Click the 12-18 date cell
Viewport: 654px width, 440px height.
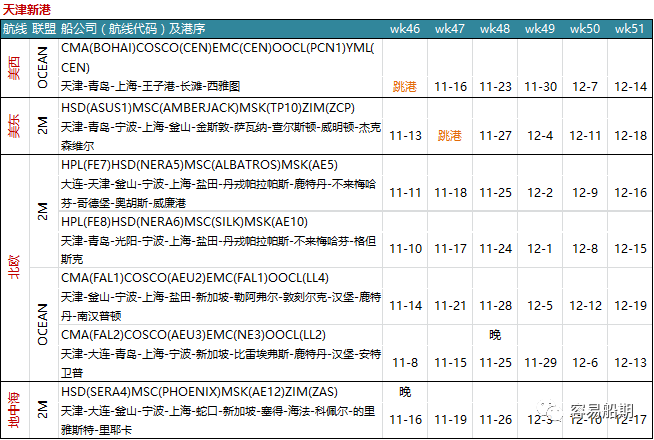pyautogui.click(x=631, y=136)
